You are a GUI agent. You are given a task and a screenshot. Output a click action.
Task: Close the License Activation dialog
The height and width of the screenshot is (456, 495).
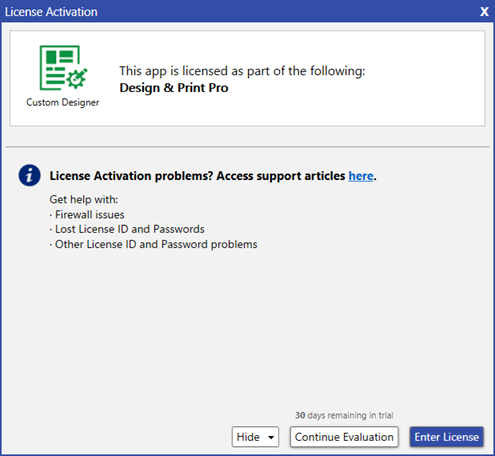(x=484, y=12)
